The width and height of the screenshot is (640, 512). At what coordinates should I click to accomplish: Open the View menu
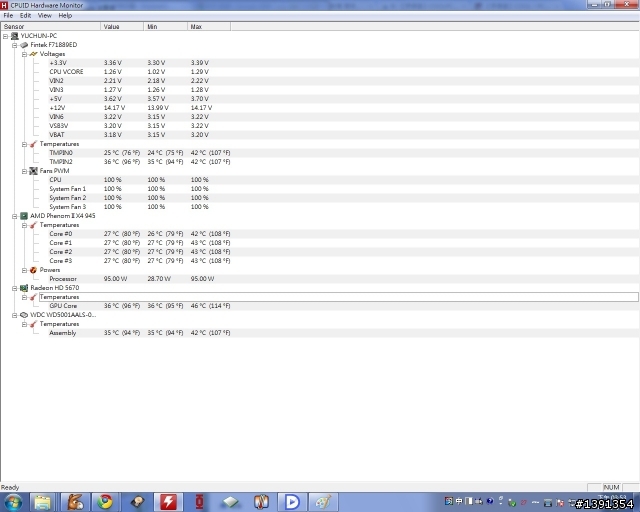[44, 16]
